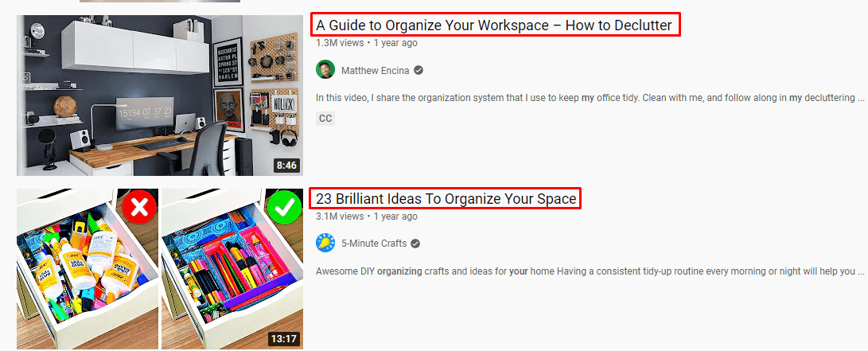Click verified checkmark beside 5-Minute Crafts
The image size is (868, 351).
[415, 243]
